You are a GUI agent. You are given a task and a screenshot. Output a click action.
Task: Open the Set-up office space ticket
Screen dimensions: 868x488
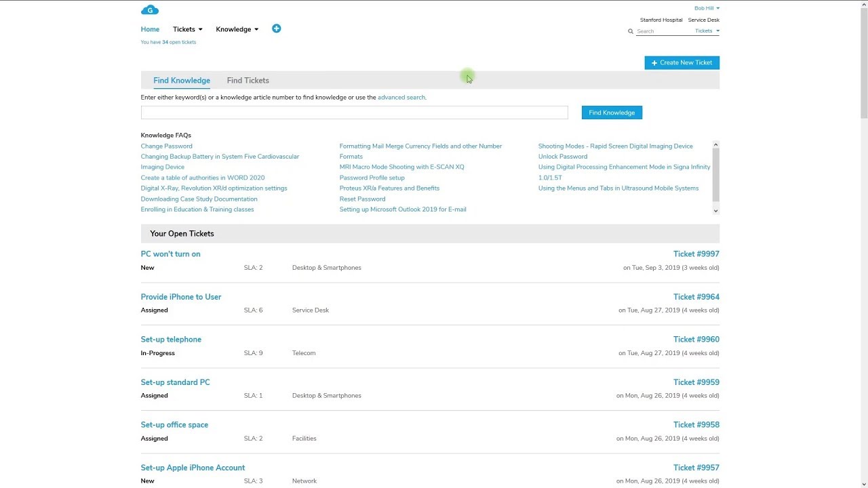pos(174,425)
